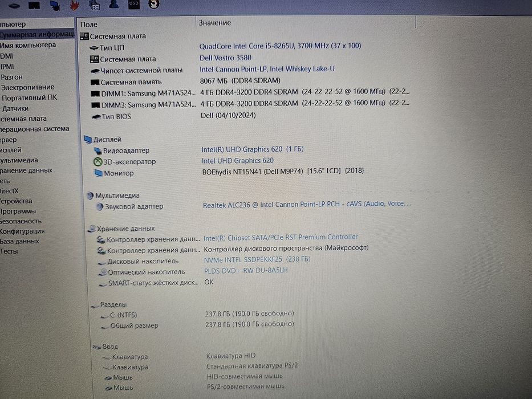Viewport: 532px width, 399px height.
Task: Select the Dell (04/10/2024) BIOS value
Action: (x=228, y=115)
